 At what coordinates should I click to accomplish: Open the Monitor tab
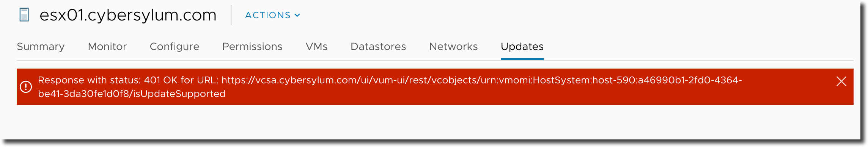[x=107, y=47]
